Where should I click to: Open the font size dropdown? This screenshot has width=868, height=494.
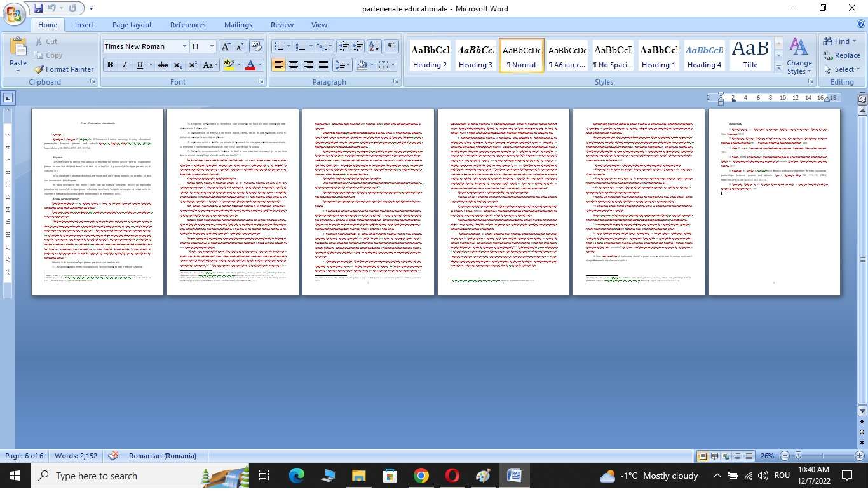click(211, 46)
